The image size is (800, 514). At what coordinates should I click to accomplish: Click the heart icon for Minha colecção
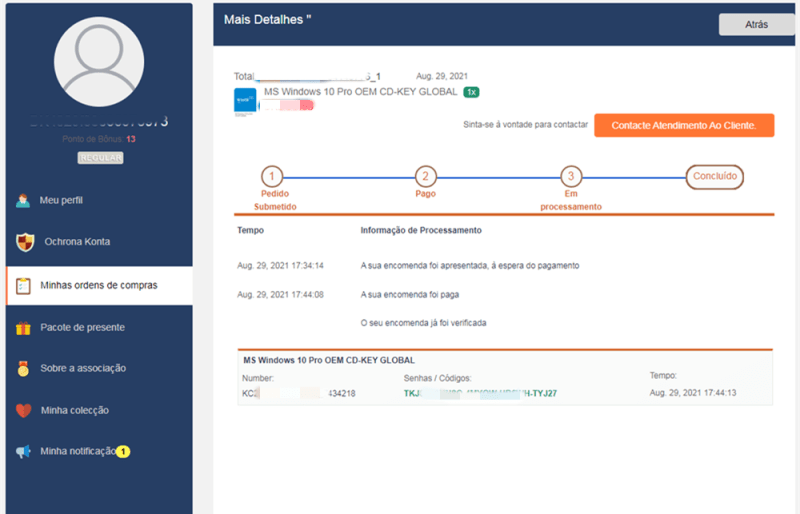[23, 410]
